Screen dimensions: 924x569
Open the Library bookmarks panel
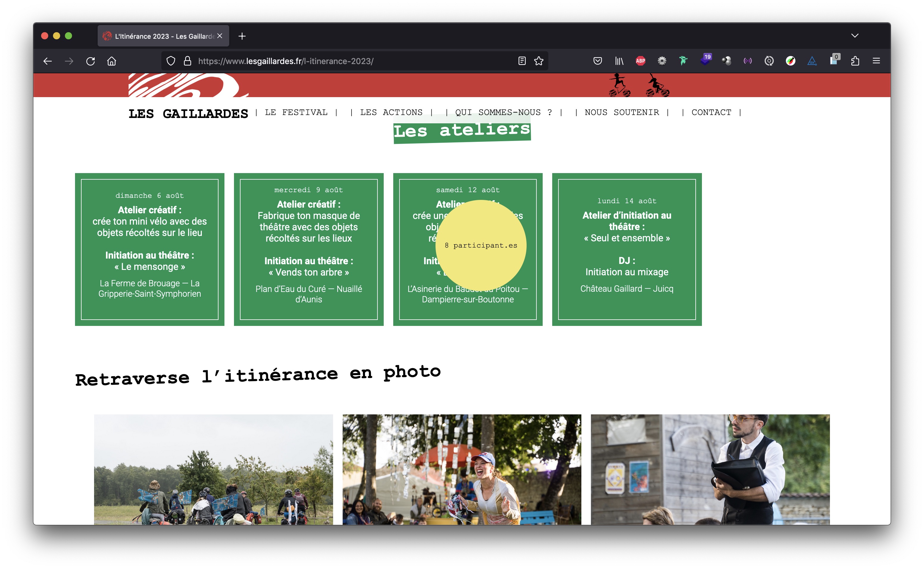[x=619, y=61]
